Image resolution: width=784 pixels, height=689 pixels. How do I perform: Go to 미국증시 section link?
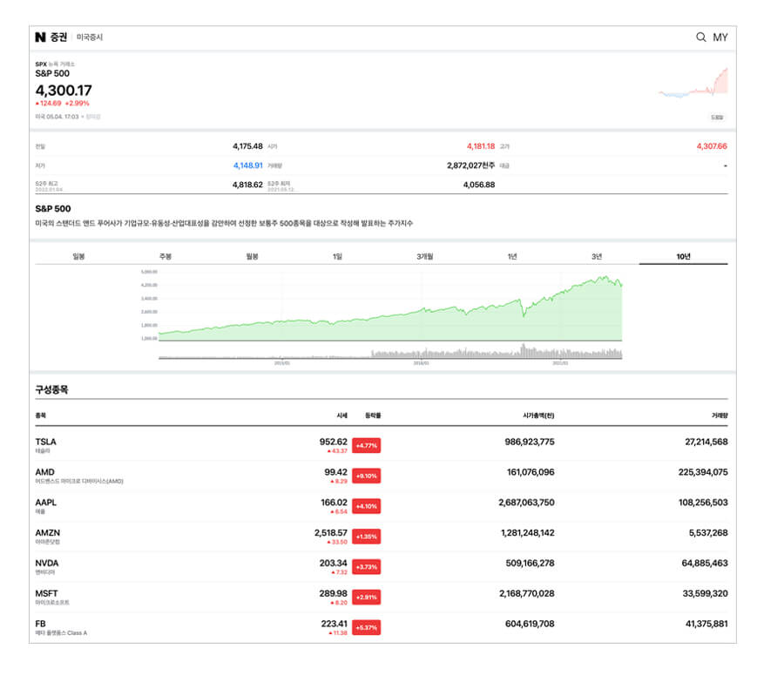[90, 37]
